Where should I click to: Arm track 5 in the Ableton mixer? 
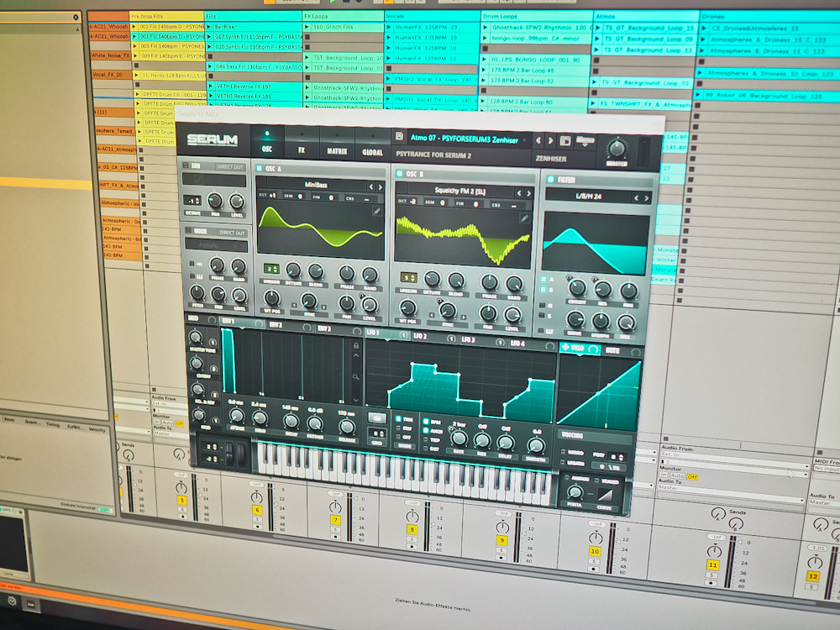182,517
